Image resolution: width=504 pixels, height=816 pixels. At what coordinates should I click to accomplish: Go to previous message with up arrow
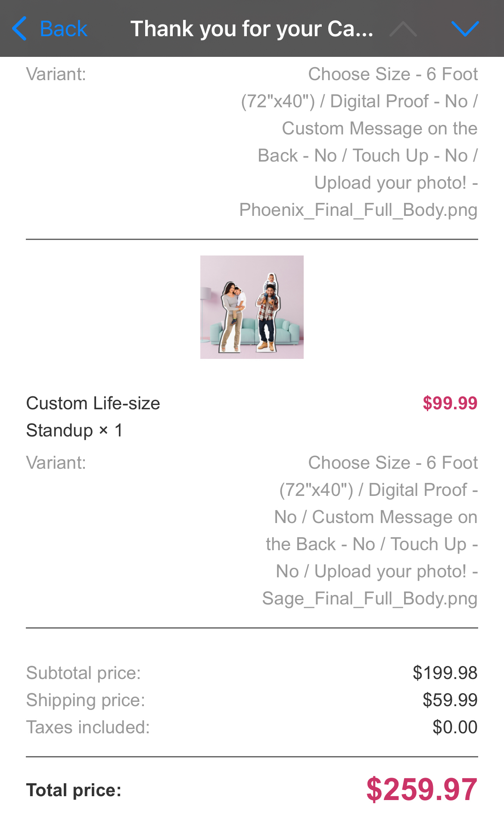(403, 29)
